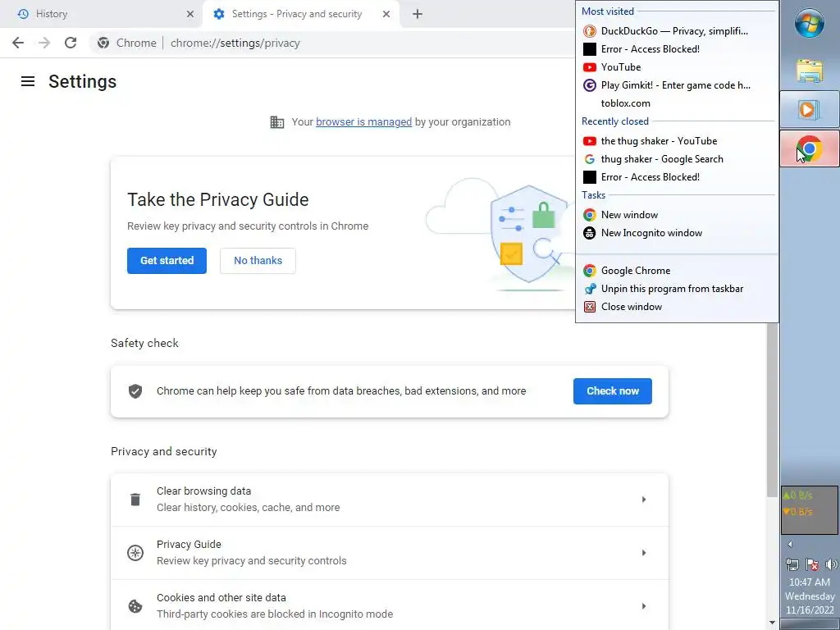Choose Close window in the jump list

pyautogui.click(x=677, y=307)
